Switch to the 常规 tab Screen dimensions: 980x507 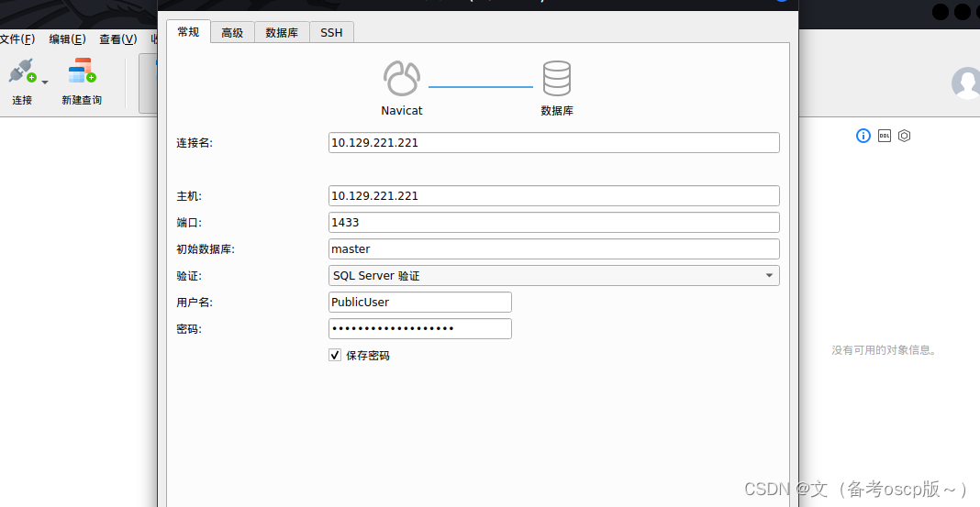tap(188, 32)
